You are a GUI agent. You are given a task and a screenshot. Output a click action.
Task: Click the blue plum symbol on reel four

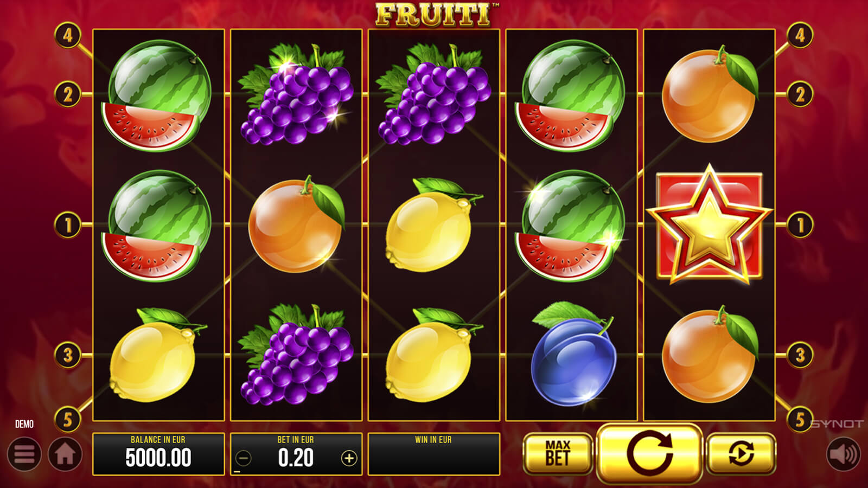point(574,355)
